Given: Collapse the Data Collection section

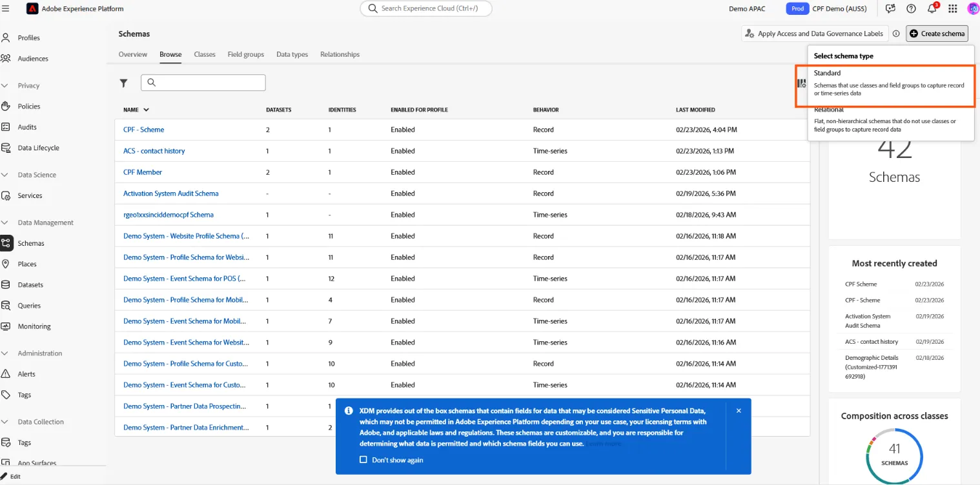Looking at the screenshot, I should (x=6, y=422).
